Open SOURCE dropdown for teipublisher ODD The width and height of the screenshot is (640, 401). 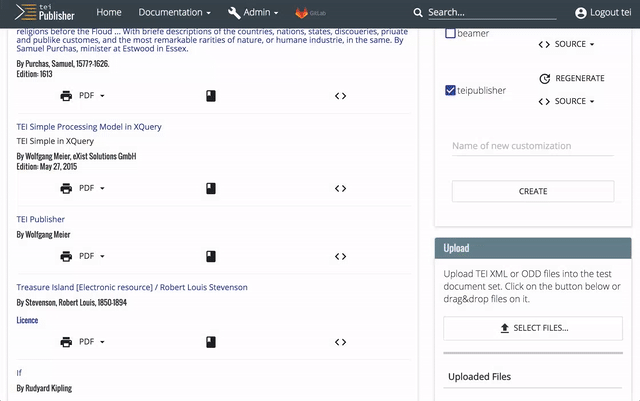coord(567,101)
